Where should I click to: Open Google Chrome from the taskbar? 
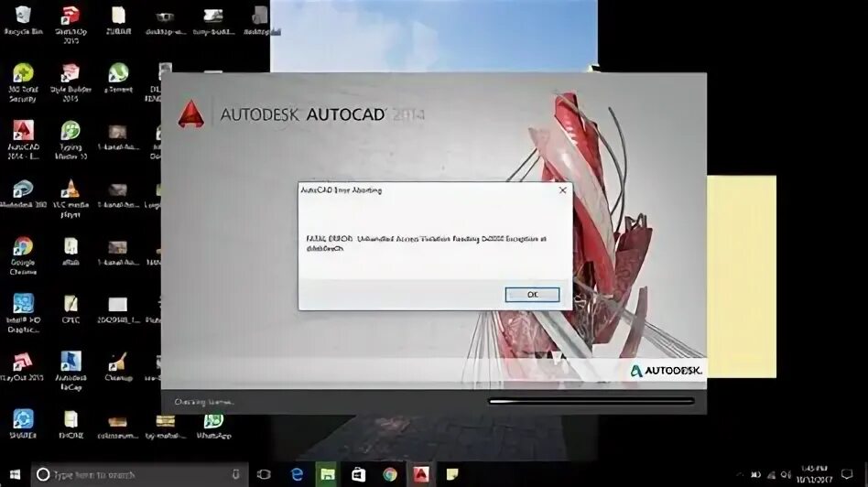coord(390,474)
